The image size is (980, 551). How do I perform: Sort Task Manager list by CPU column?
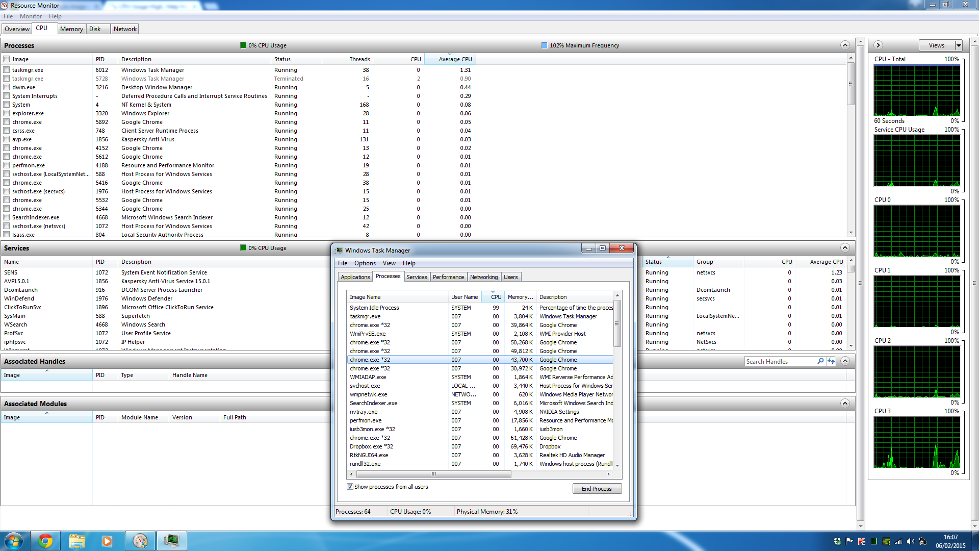(x=493, y=297)
